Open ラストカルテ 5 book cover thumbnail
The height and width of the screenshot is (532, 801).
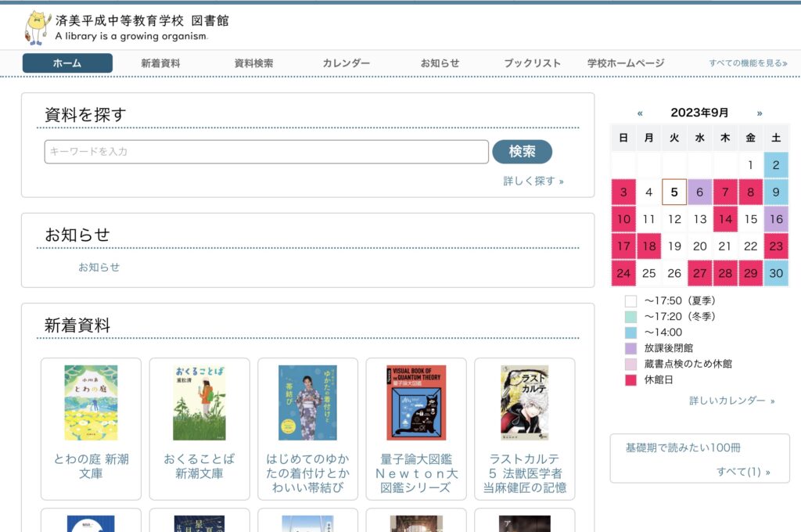[x=525, y=403]
